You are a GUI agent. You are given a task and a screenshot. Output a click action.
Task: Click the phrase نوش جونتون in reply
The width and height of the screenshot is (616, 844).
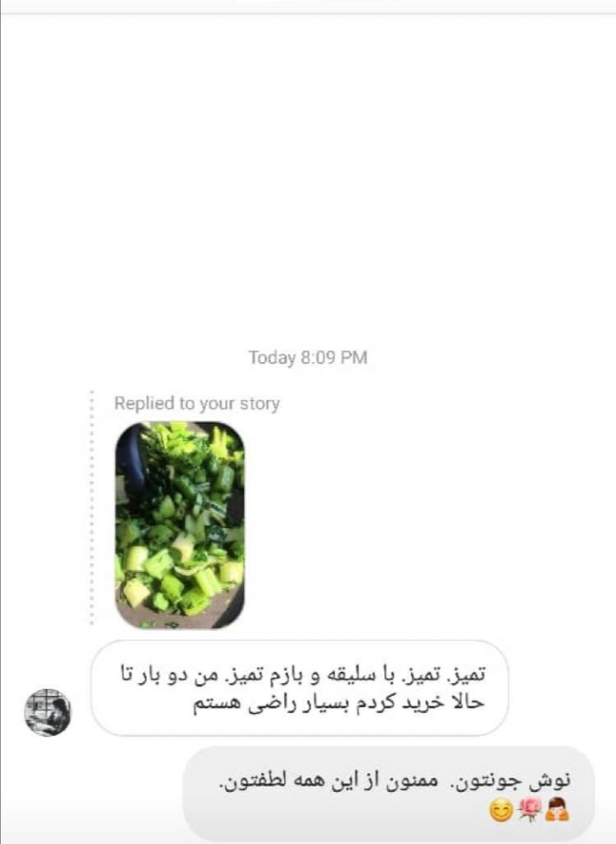[520, 781]
